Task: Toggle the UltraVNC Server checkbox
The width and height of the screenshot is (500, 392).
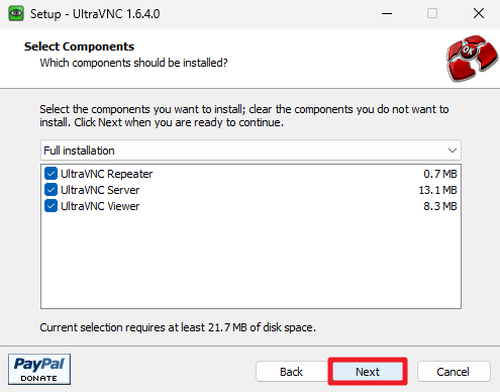Action: click(51, 190)
